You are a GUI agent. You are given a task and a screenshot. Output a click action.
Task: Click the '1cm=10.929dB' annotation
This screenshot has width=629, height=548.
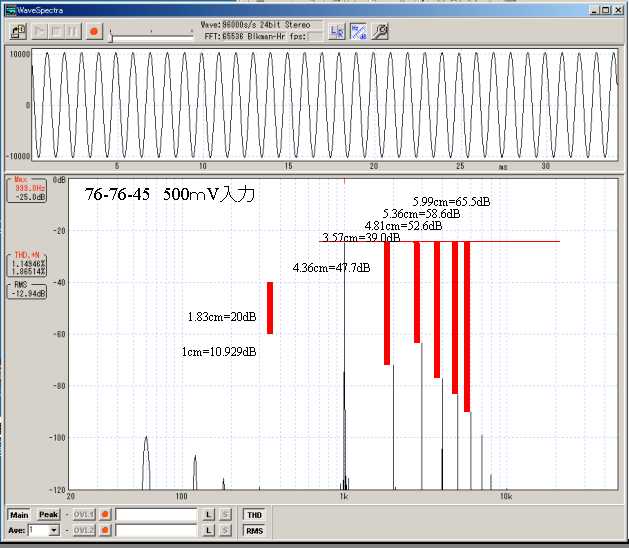[219, 352]
